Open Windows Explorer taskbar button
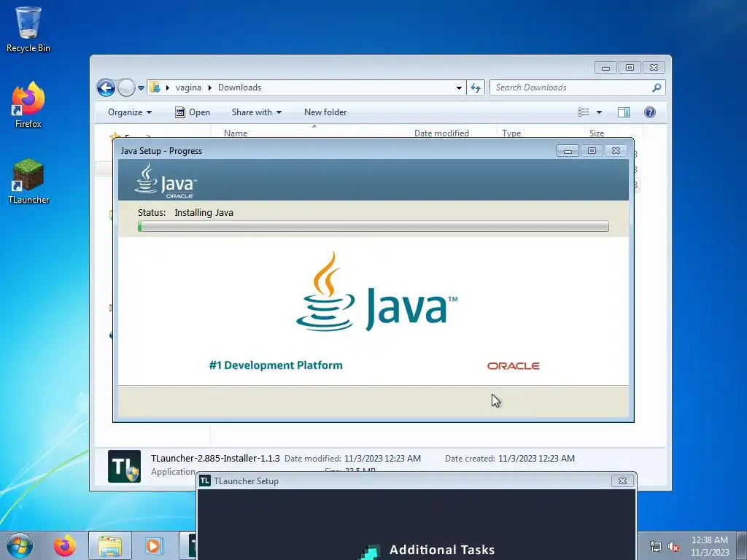The height and width of the screenshot is (560, 747). point(110,545)
